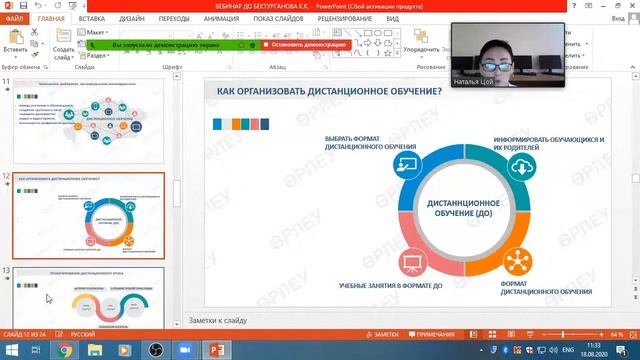This screenshot has width=640, height=360.
Task: Open the ФАЙЛ tab
Action: point(14,19)
